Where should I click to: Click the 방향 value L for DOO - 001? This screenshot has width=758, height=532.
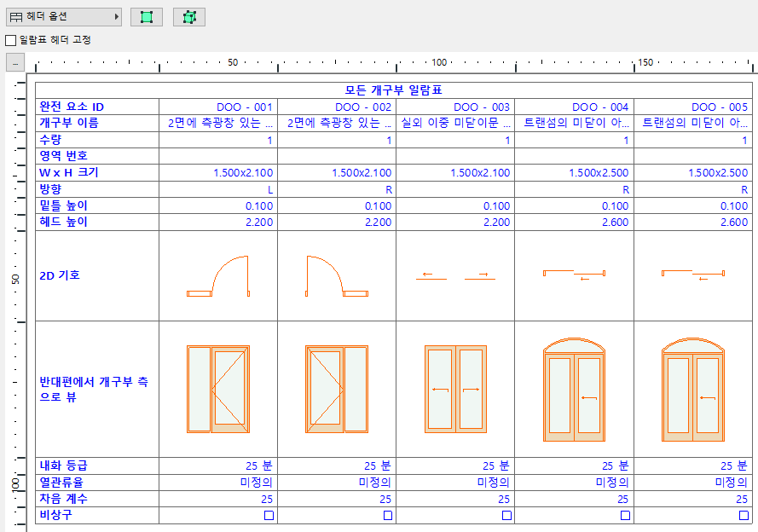[270, 188]
